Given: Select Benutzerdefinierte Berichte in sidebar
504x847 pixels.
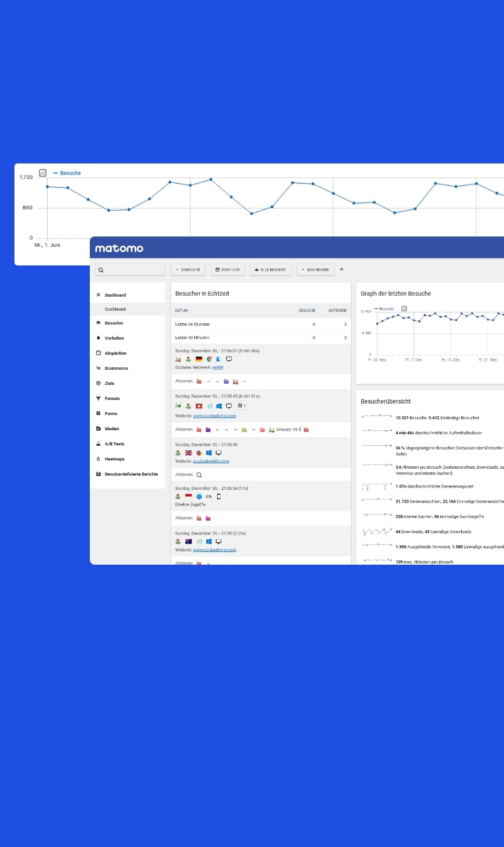Looking at the screenshot, I should (131, 474).
